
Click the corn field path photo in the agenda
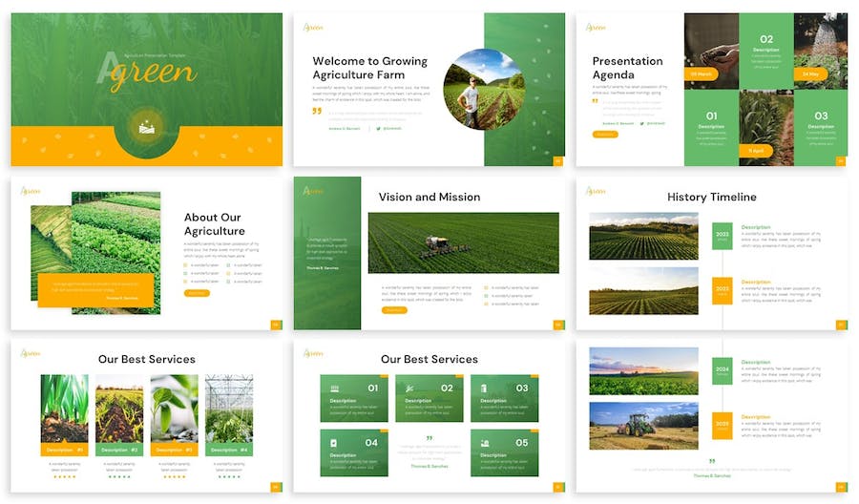(766, 128)
